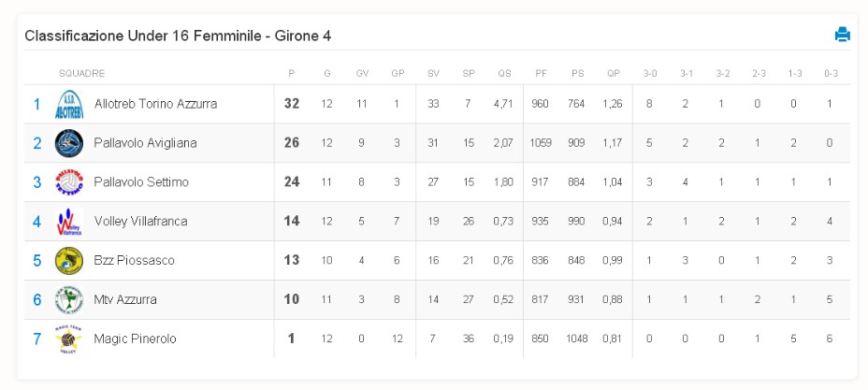The image size is (868, 390).
Task: Click the Pallavolo Avigliana team logo
Action: click(69, 143)
